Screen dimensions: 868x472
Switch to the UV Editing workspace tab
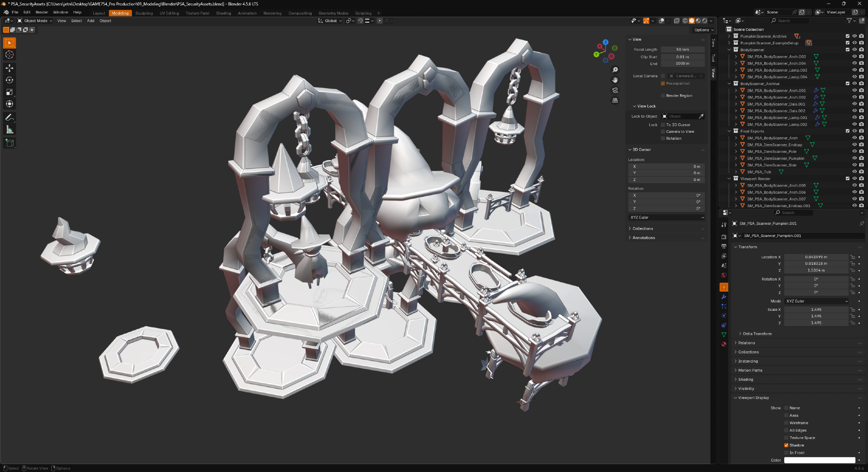click(x=169, y=13)
